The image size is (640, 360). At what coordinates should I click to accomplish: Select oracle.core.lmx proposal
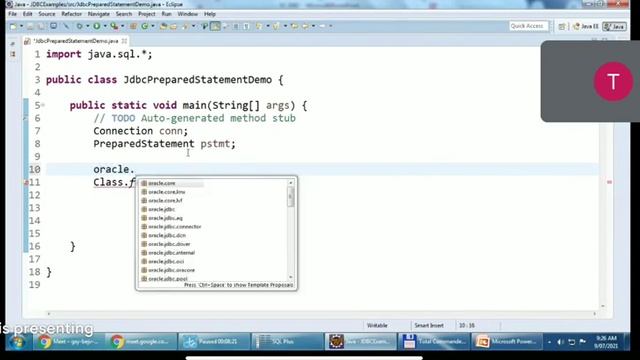pos(167,192)
